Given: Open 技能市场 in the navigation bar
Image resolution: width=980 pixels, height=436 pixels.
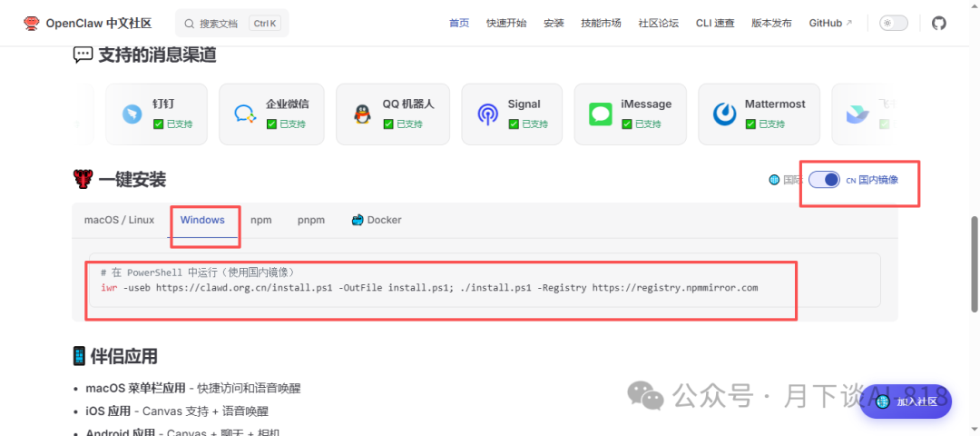Looking at the screenshot, I should pyautogui.click(x=602, y=23).
